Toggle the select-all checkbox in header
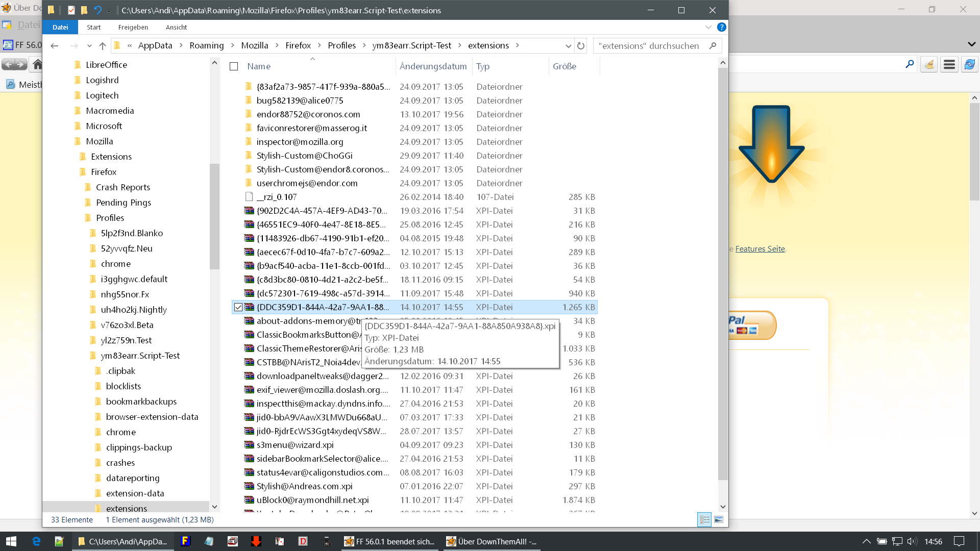This screenshot has width=980, height=551. 234,66
